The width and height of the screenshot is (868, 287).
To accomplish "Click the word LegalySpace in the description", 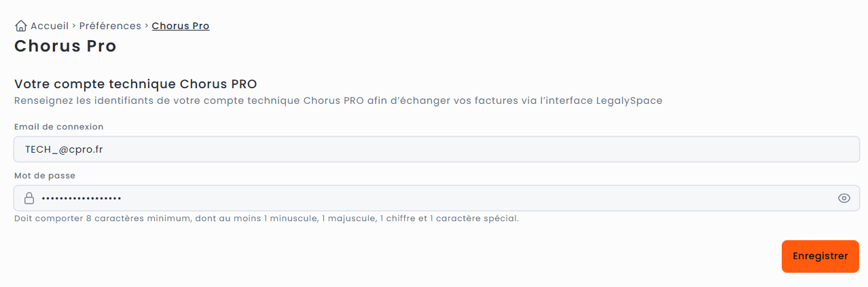I will pyautogui.click(x=630, y=101).
